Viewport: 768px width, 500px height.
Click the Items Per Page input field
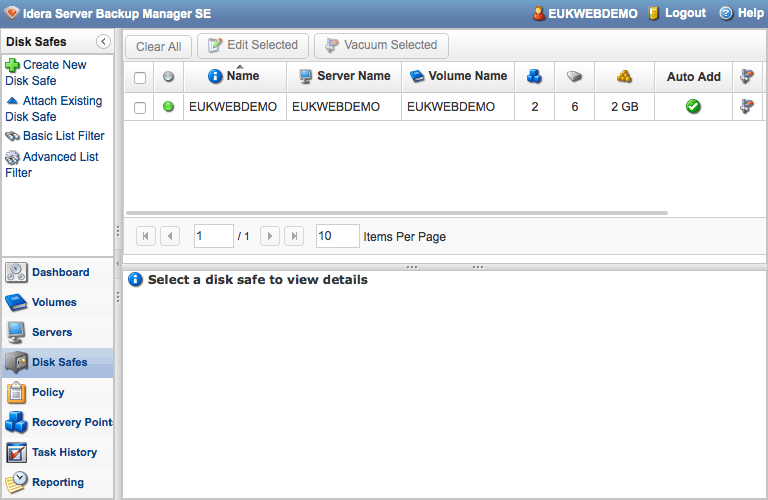(337, 236)
